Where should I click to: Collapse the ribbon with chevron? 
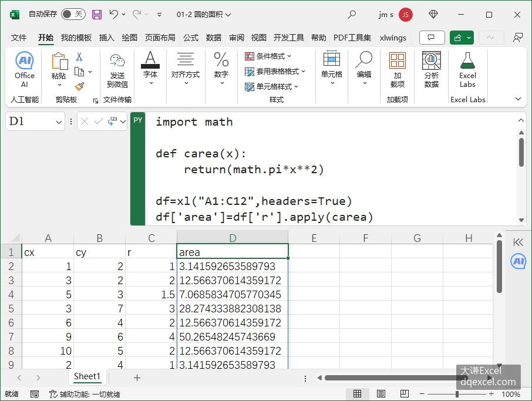518,99
